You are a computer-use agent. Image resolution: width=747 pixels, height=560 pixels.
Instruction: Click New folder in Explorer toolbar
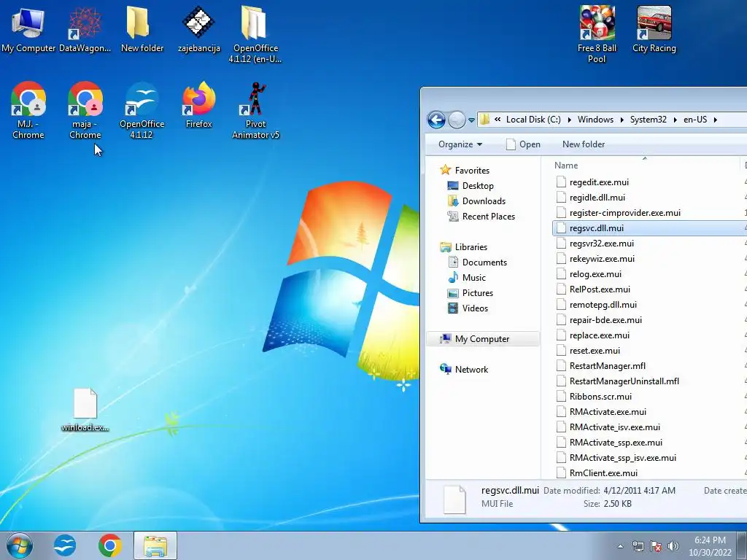click(583, 144)
